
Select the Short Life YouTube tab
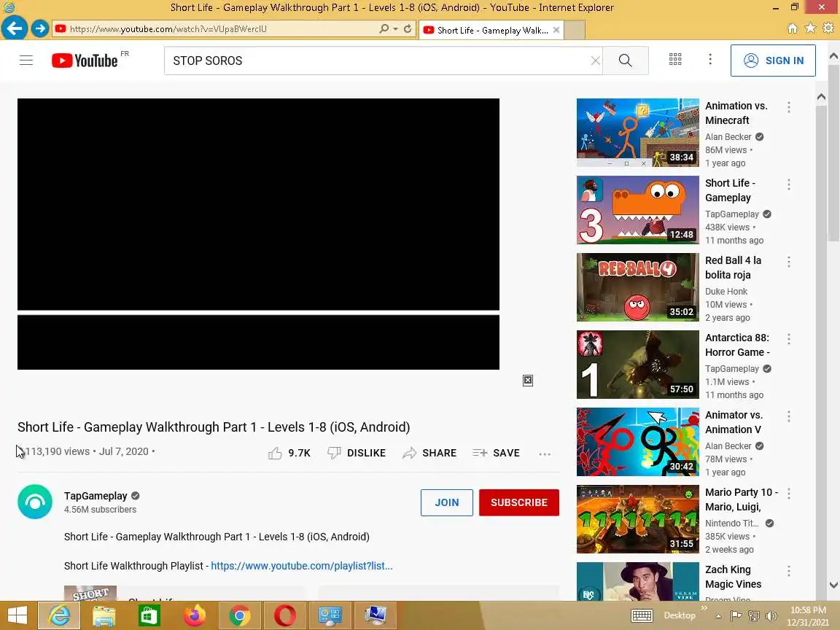491,30
